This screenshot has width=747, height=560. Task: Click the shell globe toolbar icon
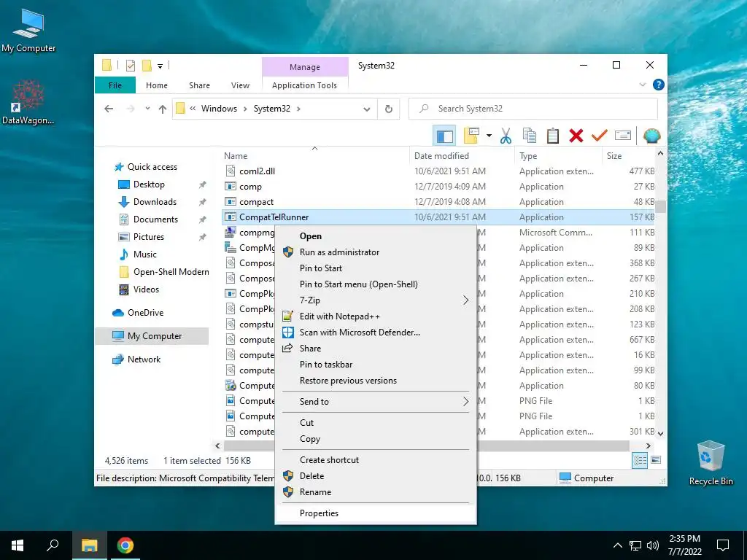651,136
